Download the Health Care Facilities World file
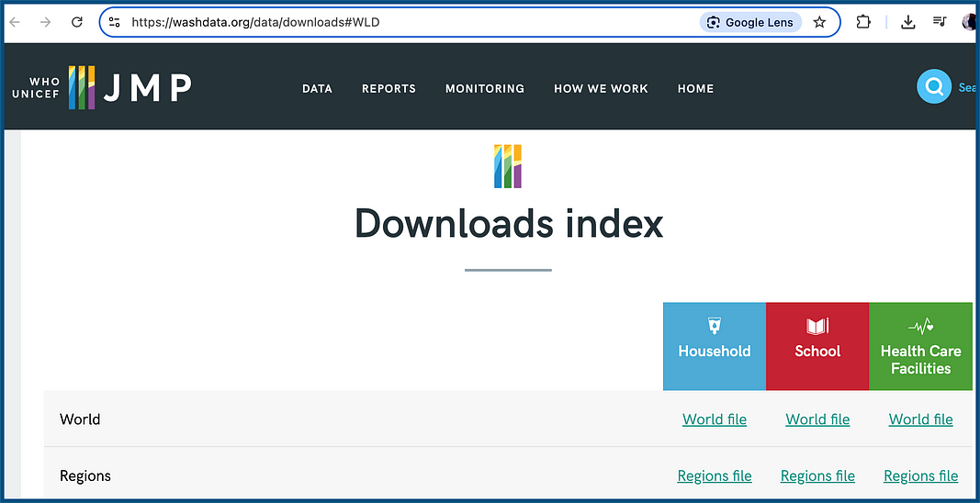 tap(920, 419)
